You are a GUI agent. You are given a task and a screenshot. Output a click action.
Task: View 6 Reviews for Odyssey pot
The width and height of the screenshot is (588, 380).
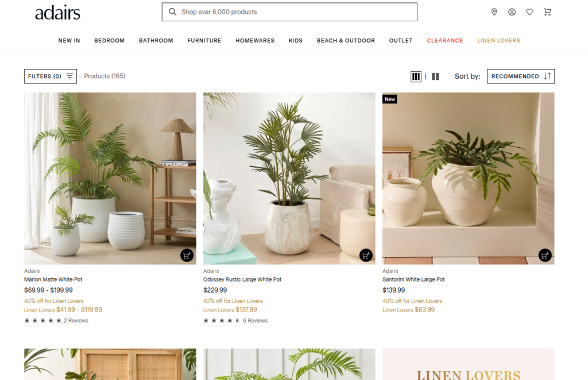coord(255,321)
